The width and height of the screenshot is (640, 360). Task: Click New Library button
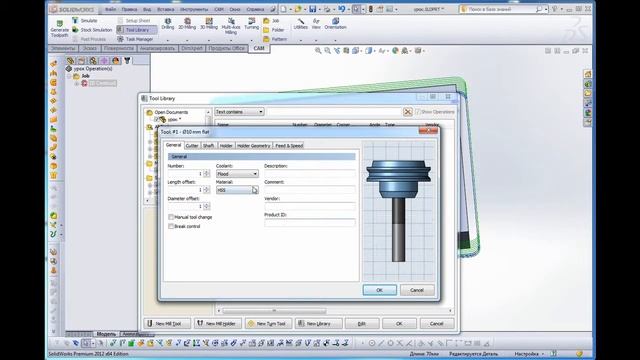pyautogui.click(x=319, y=323)
